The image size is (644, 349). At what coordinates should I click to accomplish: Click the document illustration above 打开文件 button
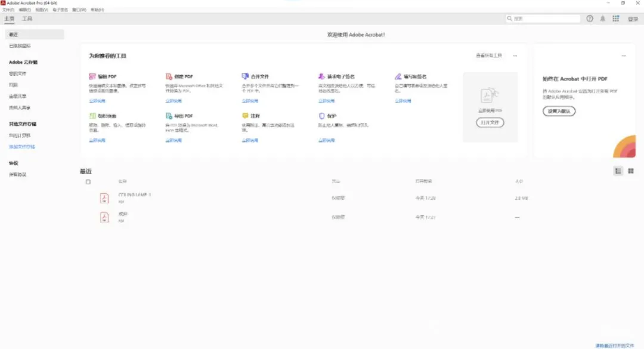pos(490,96)
